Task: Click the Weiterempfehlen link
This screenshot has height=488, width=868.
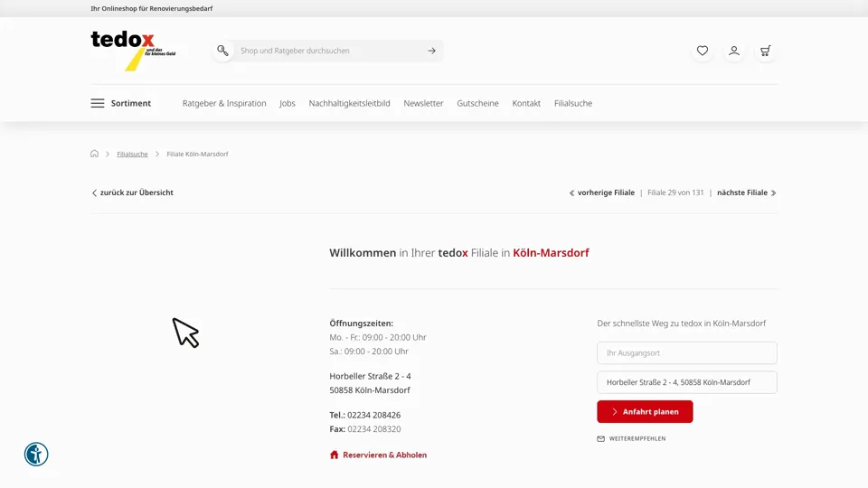Action: coord(632,439)
